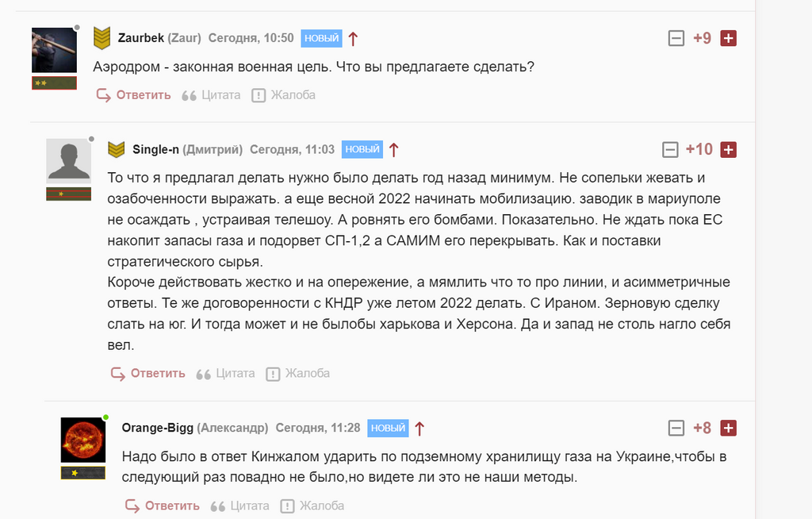
Task: Upvote Orange-Bigg's comment with the plus button
Action: click(727, 427)
